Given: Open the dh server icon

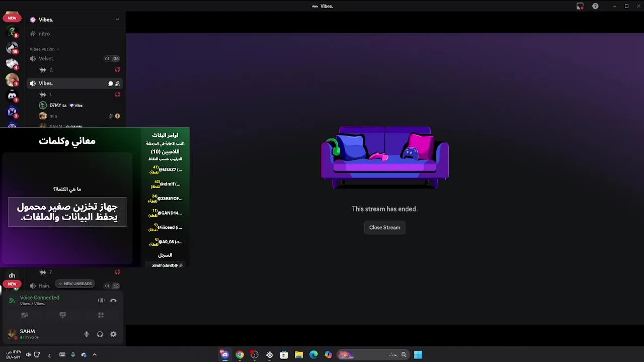Looking at the screenshot, I should [12, 276].
